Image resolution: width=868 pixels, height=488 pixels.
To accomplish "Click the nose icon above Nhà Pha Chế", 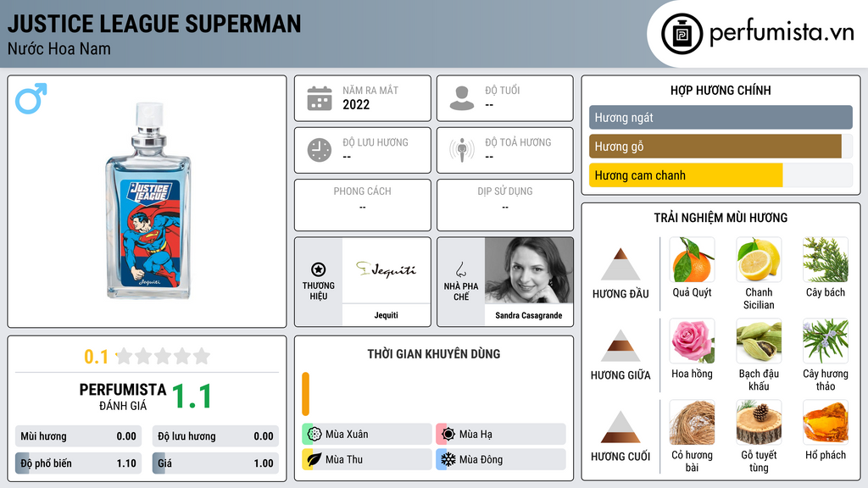I will point(460,269).
